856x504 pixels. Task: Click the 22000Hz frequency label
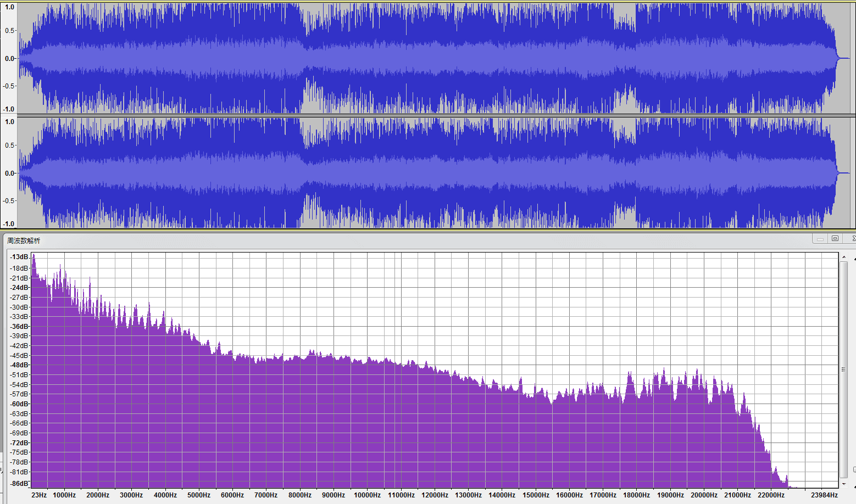point(771,495)
